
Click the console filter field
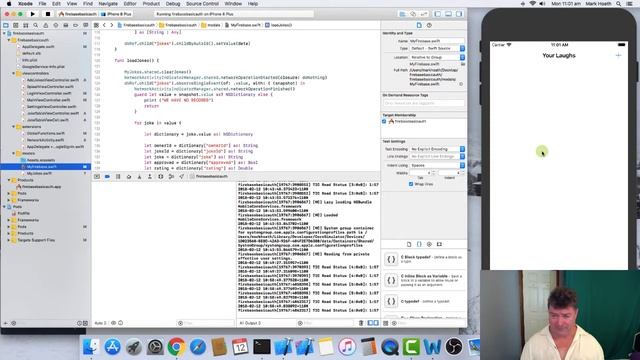pyautogui.click(x=325, y=323)
